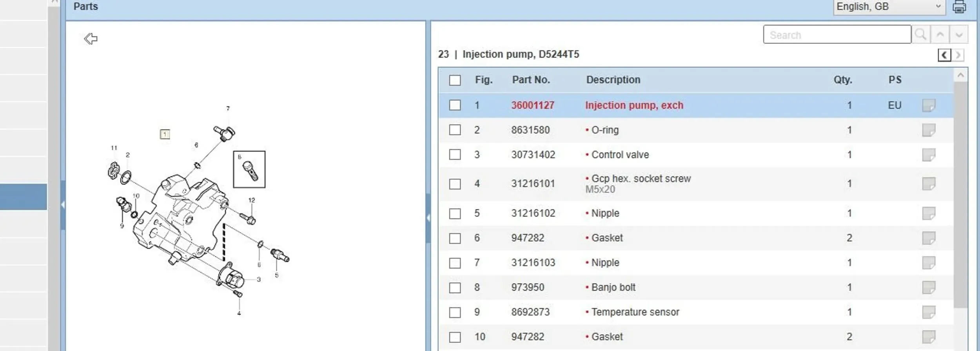The height and width of the screenshot is (351, 980).
Task: Click the parts list vertical scrollbar
Action: (x=960, y=196)
